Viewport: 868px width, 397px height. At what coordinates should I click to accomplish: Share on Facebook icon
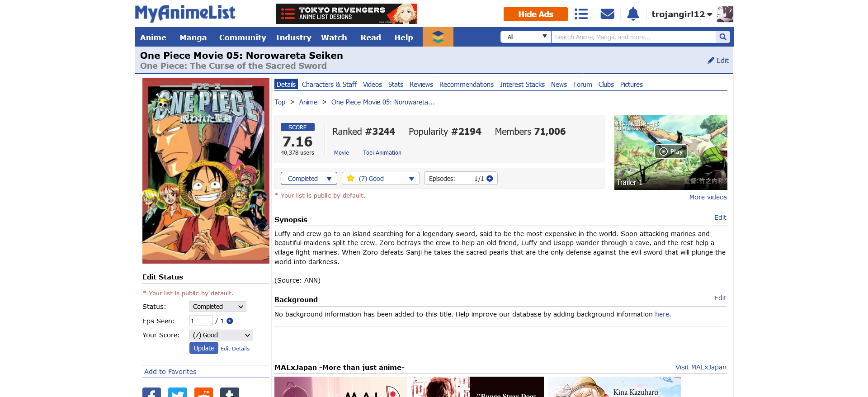[x=151, y=392]
